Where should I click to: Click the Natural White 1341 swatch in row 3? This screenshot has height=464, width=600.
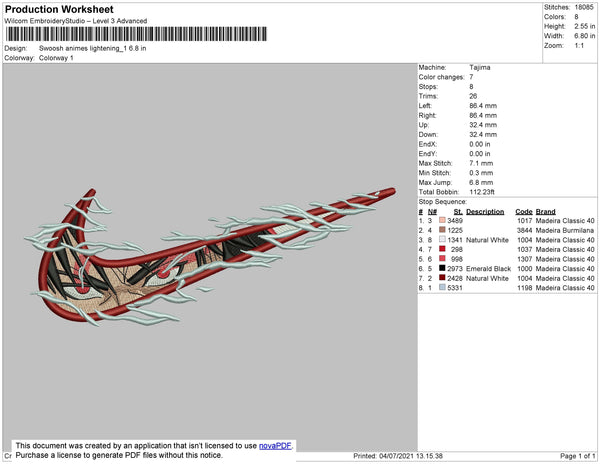pyautogui.click(x=442, y=239)
